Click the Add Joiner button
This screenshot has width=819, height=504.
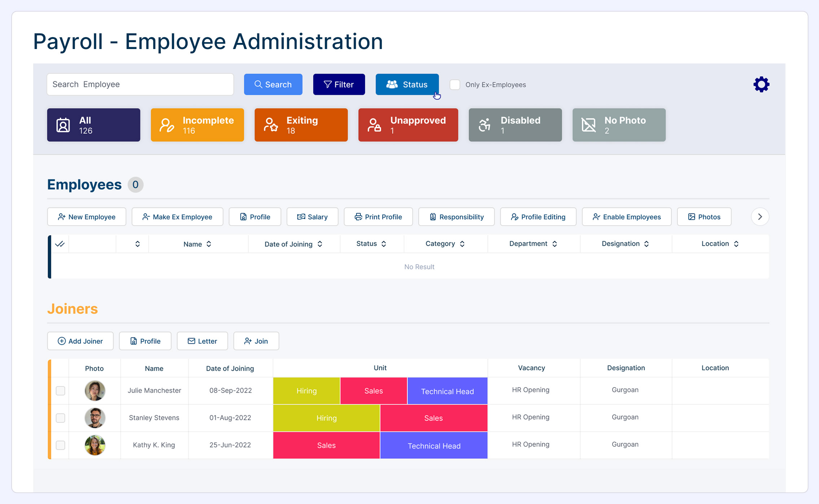click(80, 341)
